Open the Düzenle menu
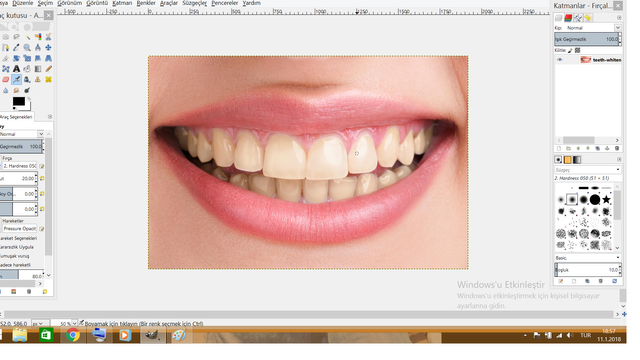Viewport: 640px width, 360px height. [22, 3]
